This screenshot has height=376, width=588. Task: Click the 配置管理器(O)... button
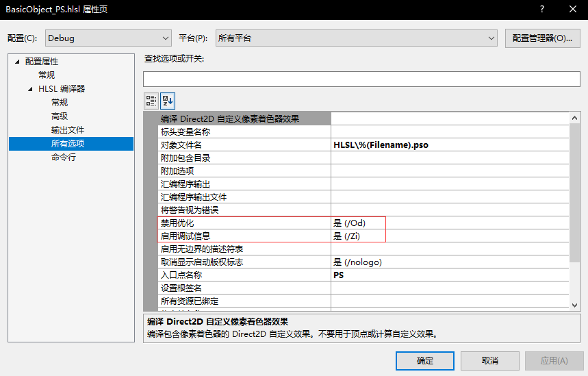tap(542, 38)
